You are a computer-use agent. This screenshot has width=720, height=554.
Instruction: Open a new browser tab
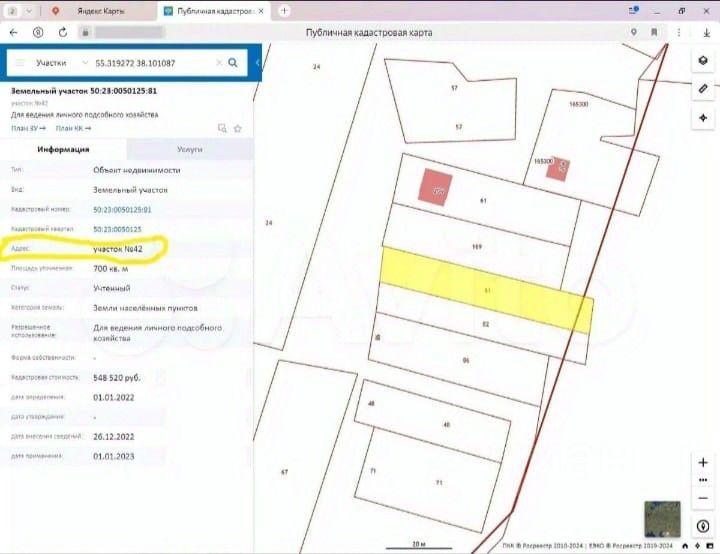(284, 11)
